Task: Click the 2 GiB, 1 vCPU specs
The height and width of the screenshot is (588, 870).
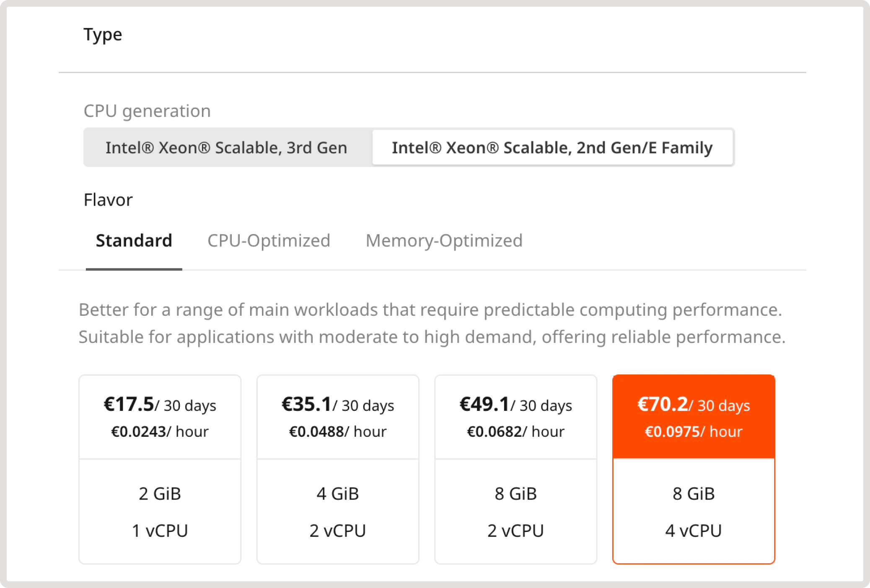Action: click(x=160, y=512)
